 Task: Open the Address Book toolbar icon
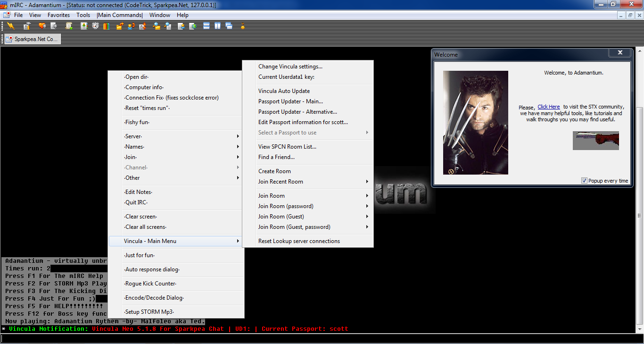[x=84, y=26]
